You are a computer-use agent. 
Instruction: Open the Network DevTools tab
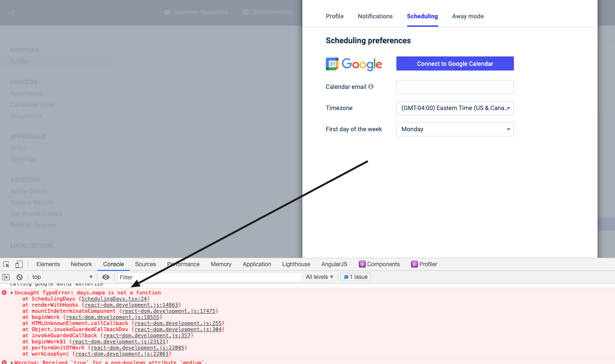click(x=81, y=264)
